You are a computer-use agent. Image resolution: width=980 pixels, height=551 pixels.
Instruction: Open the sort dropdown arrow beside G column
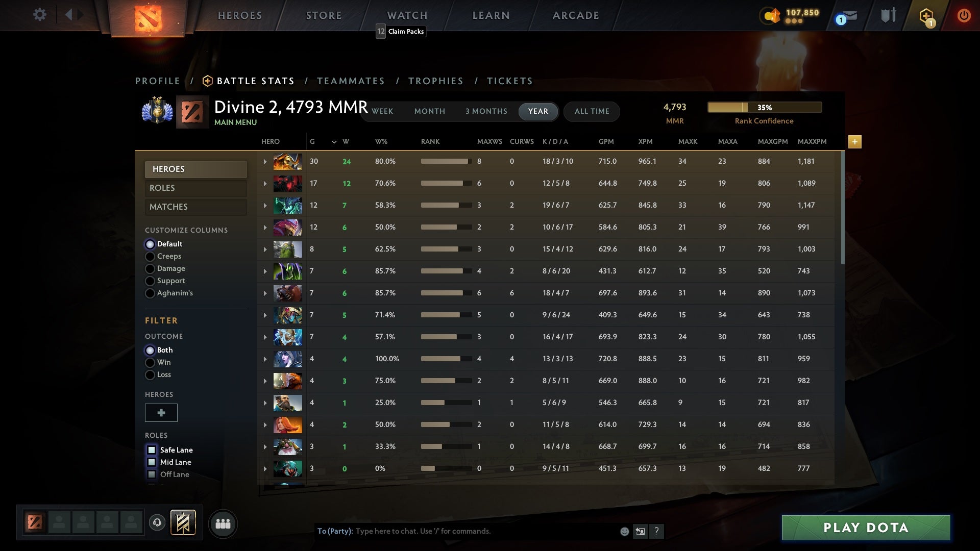tap(334, 142)
